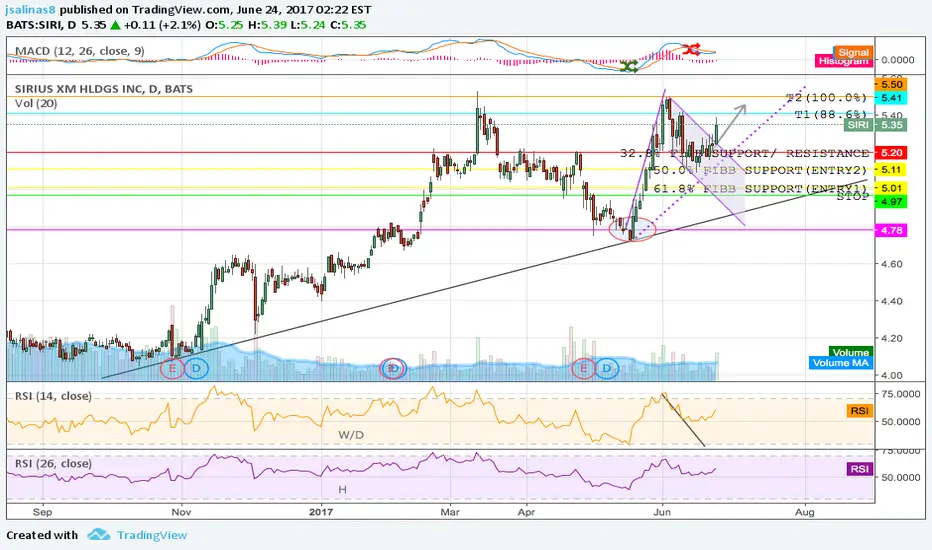Select the blue Volume MA legend label
Viewport: 932px width, 550px height.
click(840, 363)
